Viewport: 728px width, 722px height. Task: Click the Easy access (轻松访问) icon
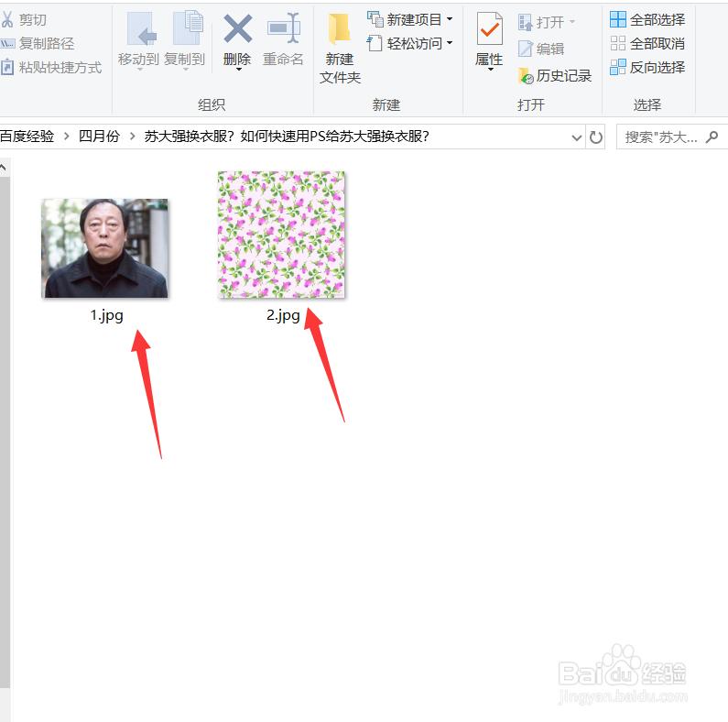(375, 43)
